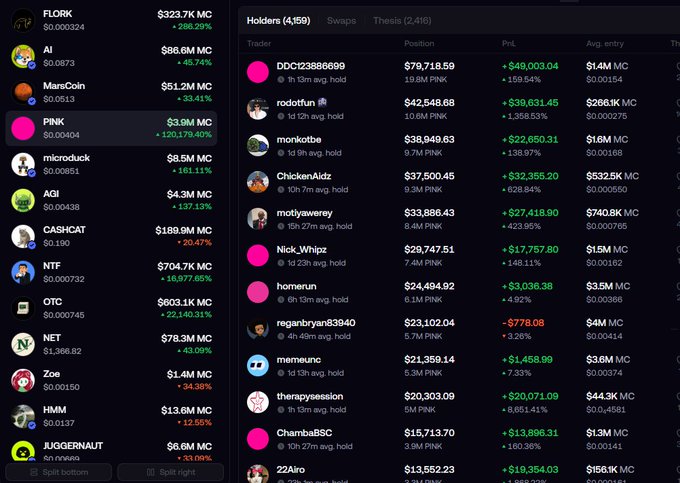Screen dimensions: 680x483
Task: Open the FLORK token icon
Action: 23,20
